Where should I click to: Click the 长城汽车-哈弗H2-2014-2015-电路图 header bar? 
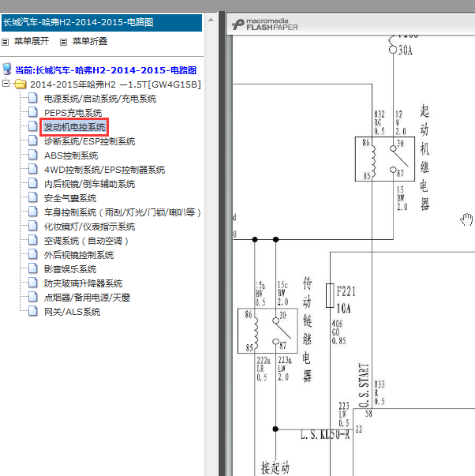click(102, 22)
